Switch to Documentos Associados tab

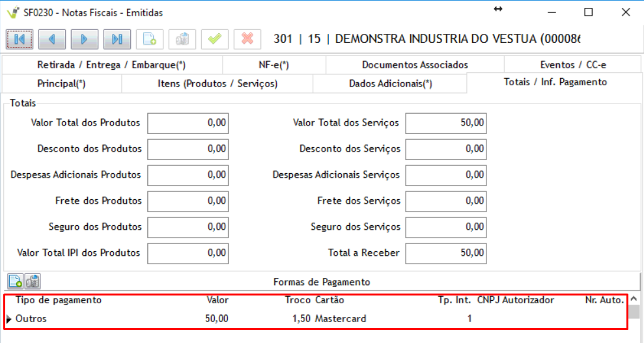tap(415, 65)
